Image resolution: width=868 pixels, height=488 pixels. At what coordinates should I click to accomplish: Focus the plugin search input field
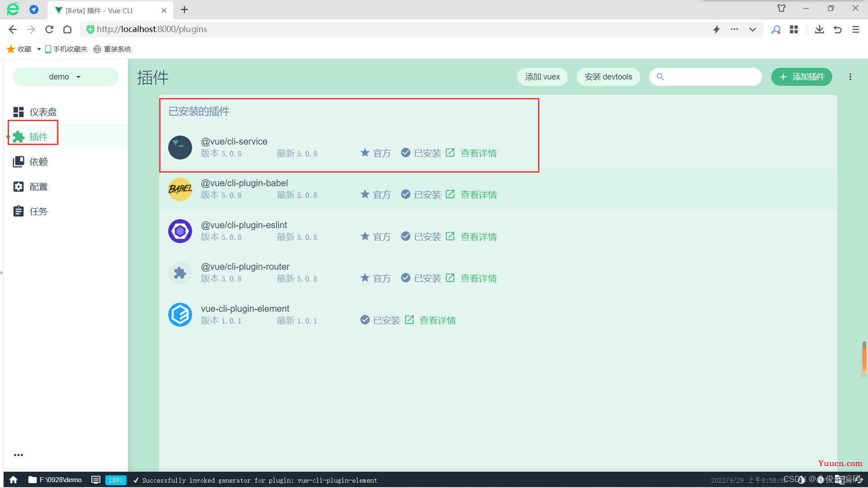pos(706,77)
